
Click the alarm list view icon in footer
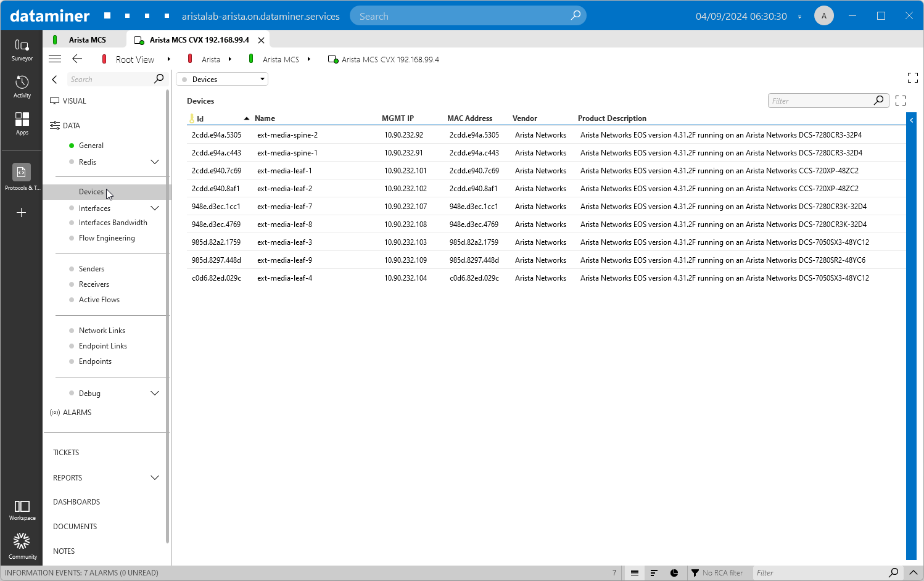(x=635, y=573)
